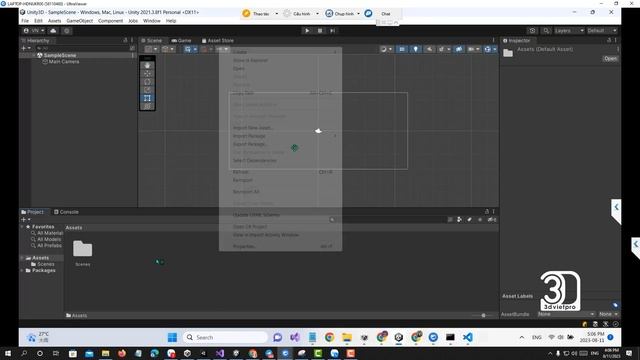Image resolution: width=640 pixels, height=360 pixels.
Task: Click the Unity toolbar search icon
Action: [546, 31]
